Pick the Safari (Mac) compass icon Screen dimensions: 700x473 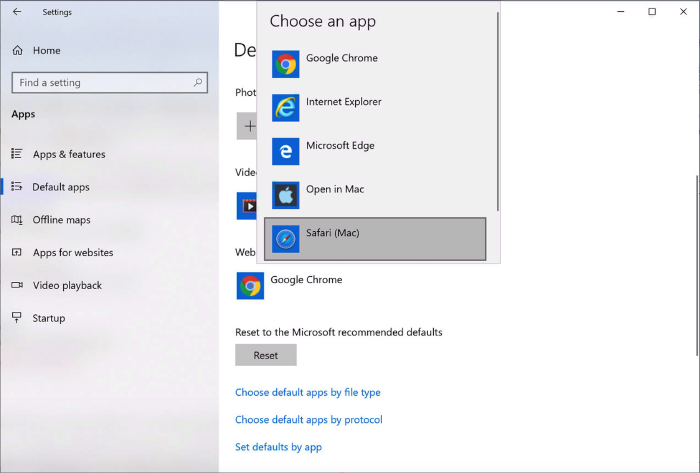[x=286, y=238]
